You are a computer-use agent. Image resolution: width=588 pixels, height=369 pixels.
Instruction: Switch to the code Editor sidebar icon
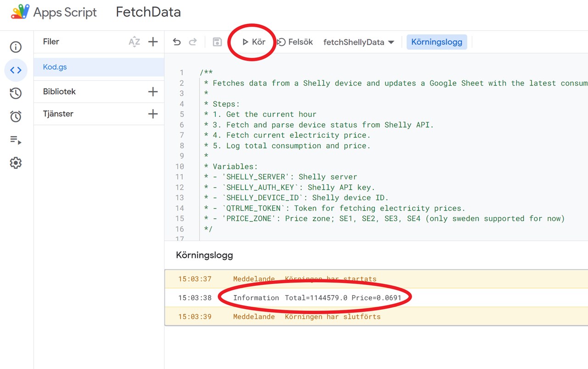click(x=16, y=70)
